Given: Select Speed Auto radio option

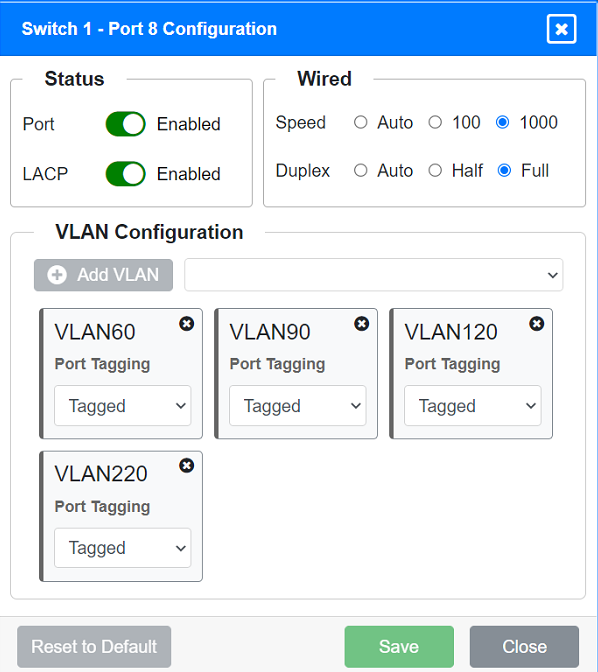Looking at the screenshot, I should coord(361,122).
